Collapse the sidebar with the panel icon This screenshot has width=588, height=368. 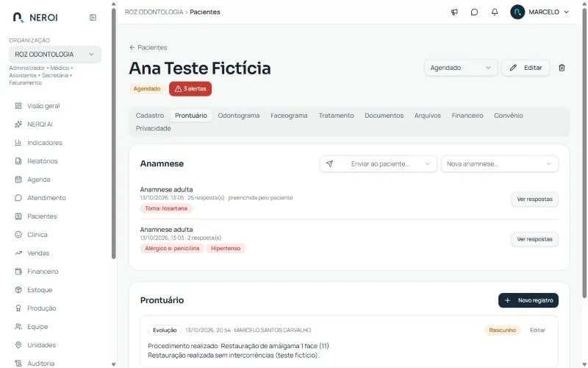93,17
